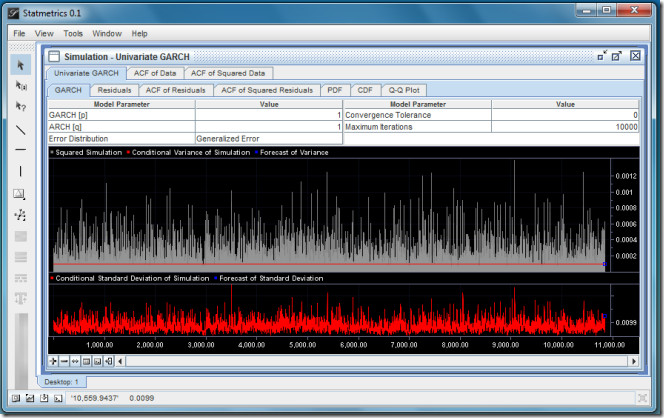
Task: Click the export chart button with arrow
Action: click(x=109, y=361)
